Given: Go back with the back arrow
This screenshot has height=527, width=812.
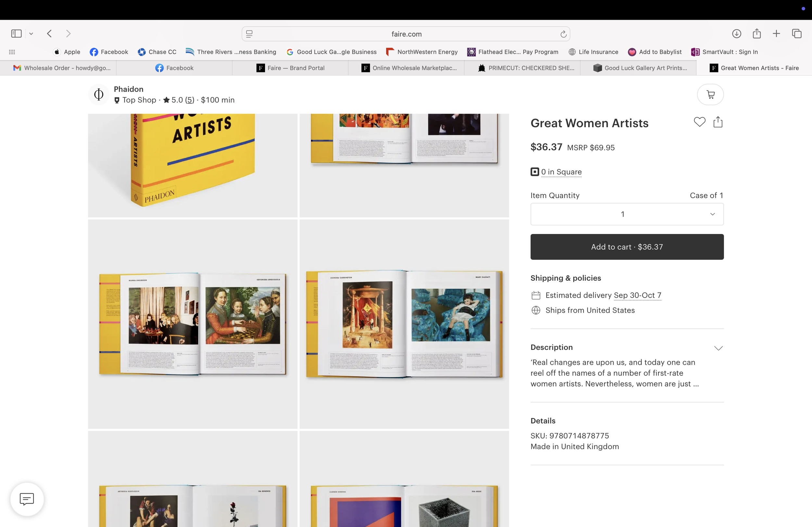Looking at the screenshot, I should pyautogui.click(x=49, y=33).
